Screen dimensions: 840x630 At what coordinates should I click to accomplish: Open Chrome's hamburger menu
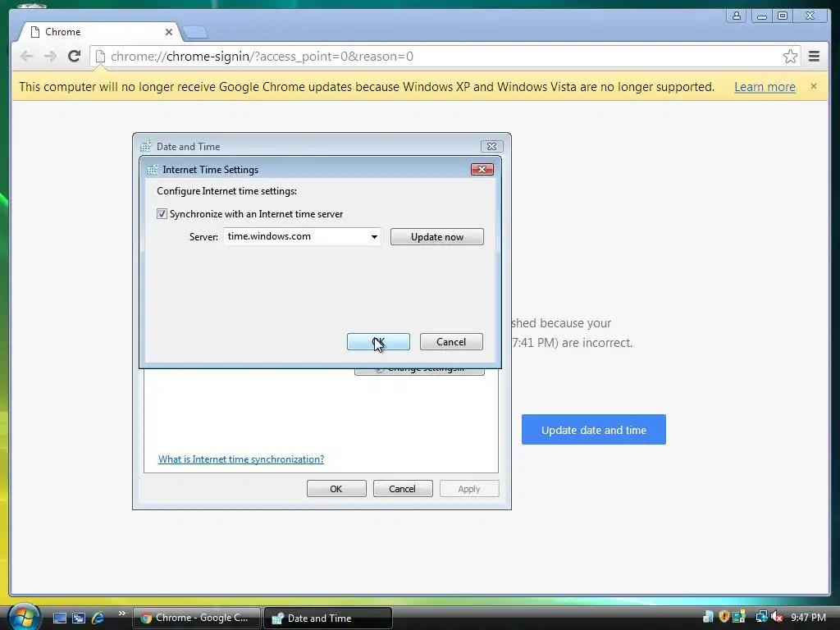(814, 57)
